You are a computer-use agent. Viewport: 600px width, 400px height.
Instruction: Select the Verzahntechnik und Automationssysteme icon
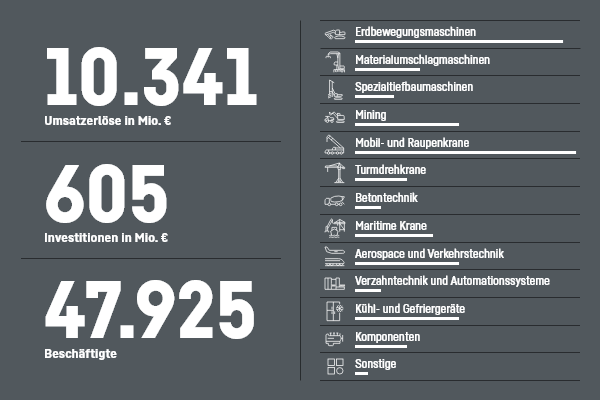point(334,284)
